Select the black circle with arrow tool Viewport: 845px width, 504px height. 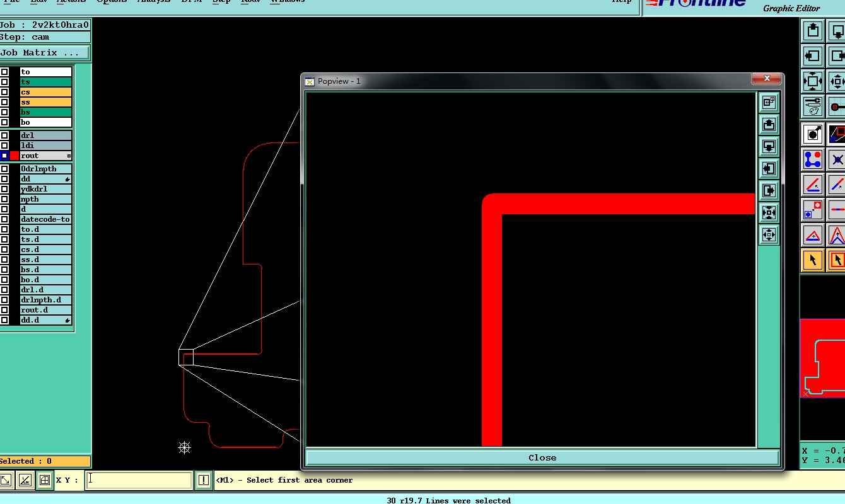pos(813,134)
